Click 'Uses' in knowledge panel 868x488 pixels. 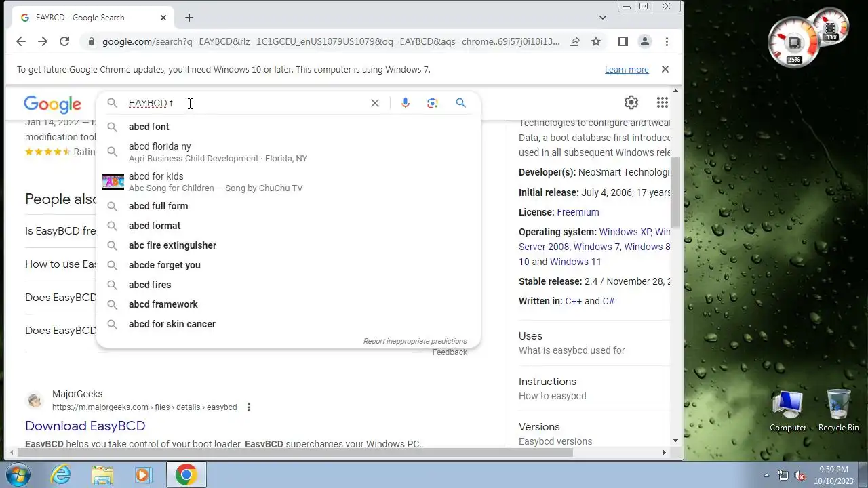click(x=530, y=336)
